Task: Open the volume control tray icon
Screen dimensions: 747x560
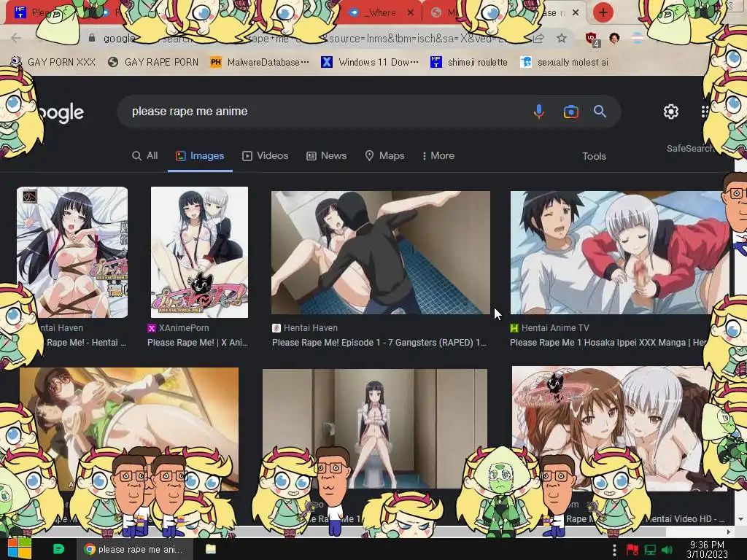Action: [667, 550]
